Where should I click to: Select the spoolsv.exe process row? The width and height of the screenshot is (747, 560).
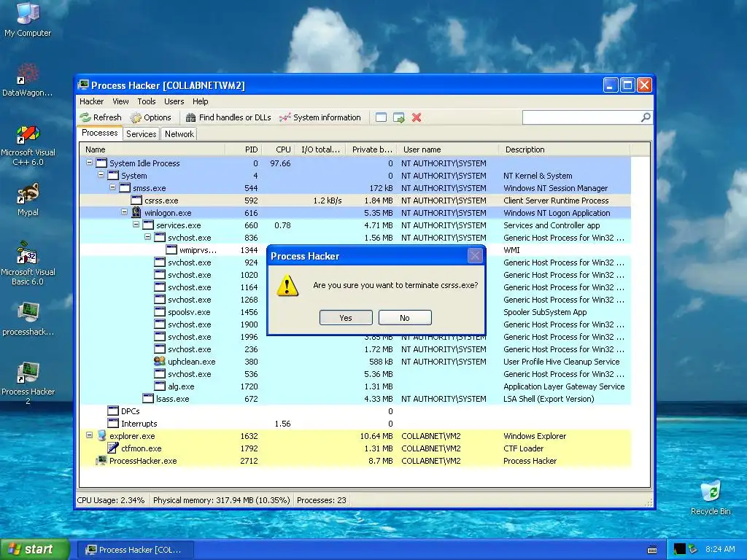pos(355,312)
